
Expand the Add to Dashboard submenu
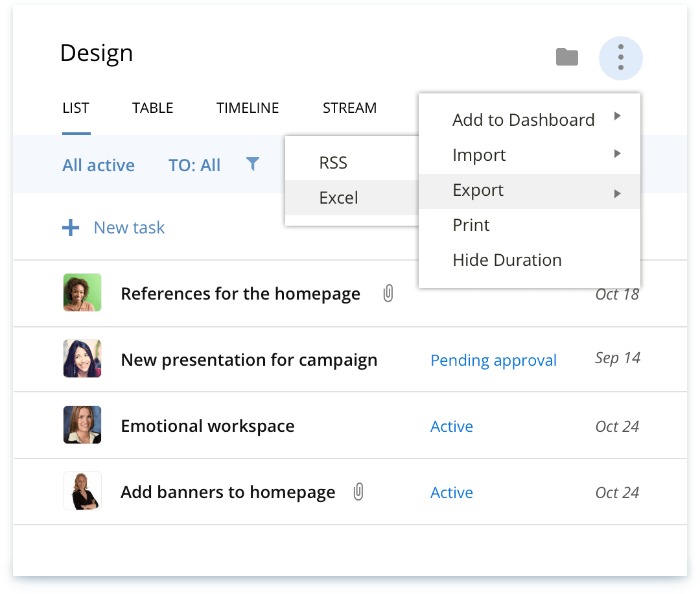point(618,117)
